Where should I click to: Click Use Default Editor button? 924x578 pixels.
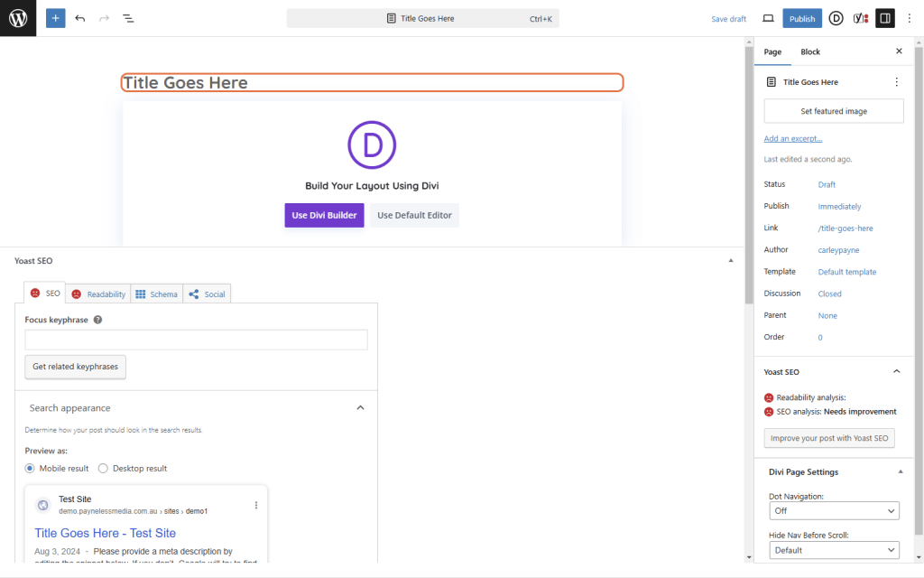coord(414,215)
